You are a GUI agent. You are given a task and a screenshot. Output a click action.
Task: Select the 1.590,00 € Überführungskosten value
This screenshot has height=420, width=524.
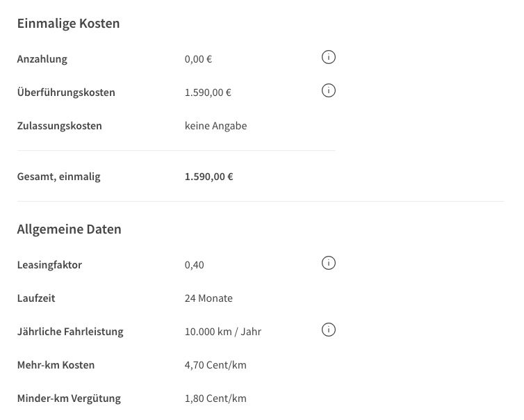pyautogui.click(x=208, y=92)
